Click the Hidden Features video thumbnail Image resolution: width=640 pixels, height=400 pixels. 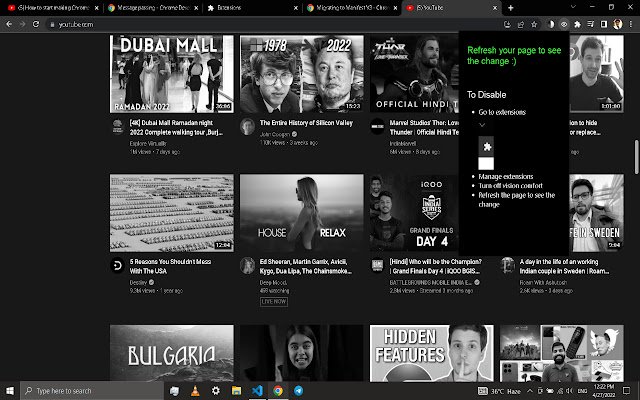(x=431, y=353)
